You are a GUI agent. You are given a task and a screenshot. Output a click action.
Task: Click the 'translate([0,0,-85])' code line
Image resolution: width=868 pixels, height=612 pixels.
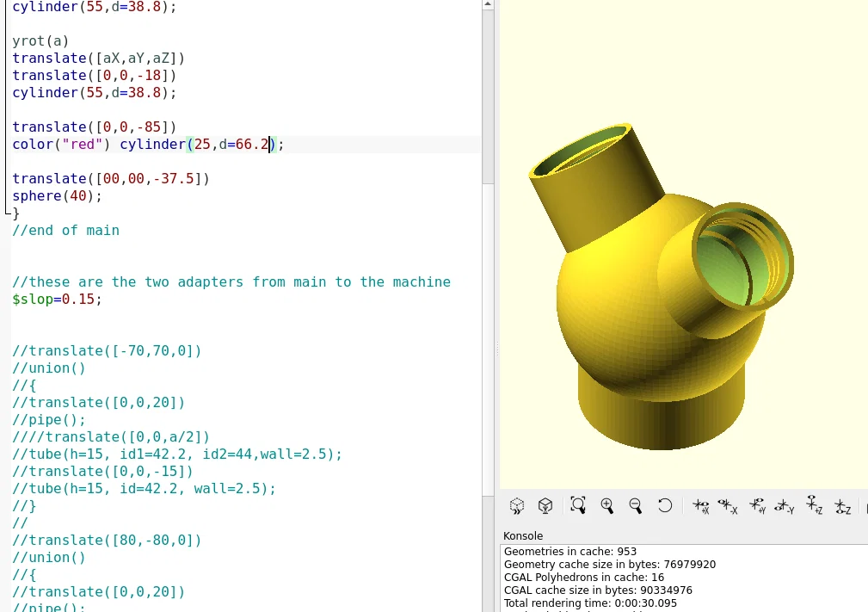click(94, 127)
